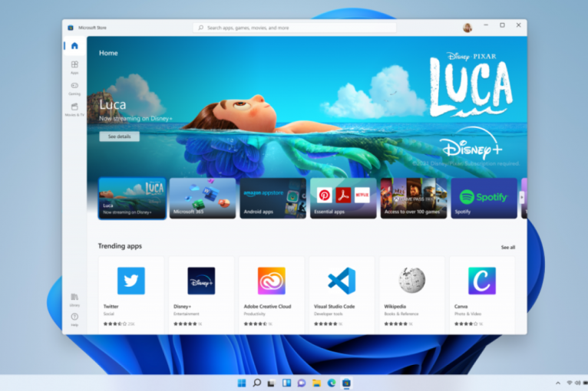Click the Adobe Creative Cloud app name
Image resolution: width=588 pixels, height=391 pixels.
(267, 307)
